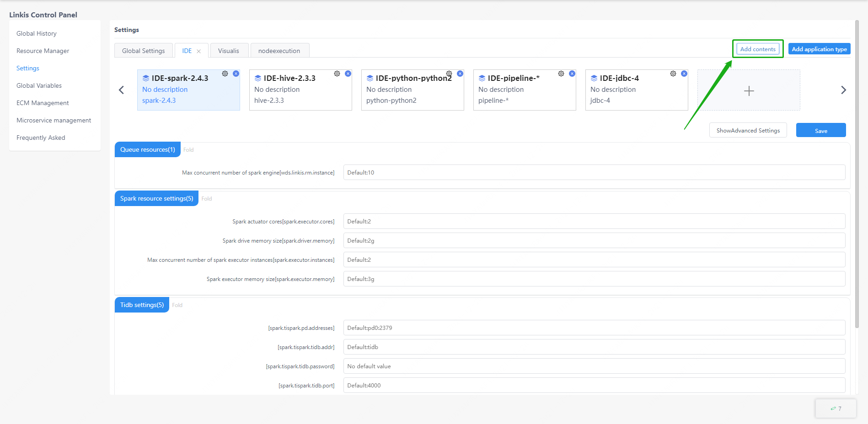
Task: Delete the IDE-jdbc-4 card using x icon
Action: click(x=684, y=74)
